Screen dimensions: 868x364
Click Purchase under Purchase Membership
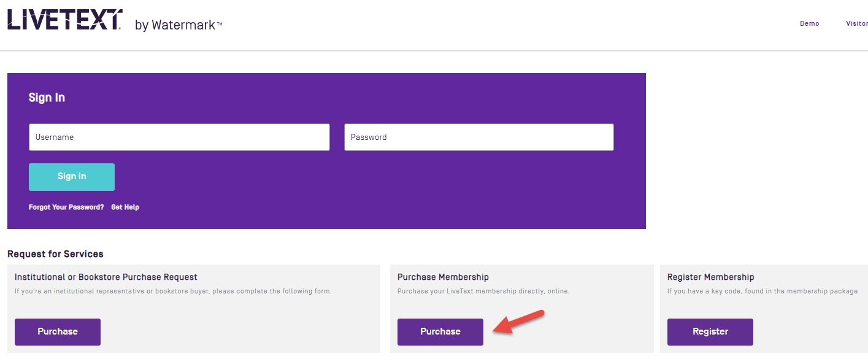tap(440, 332)
